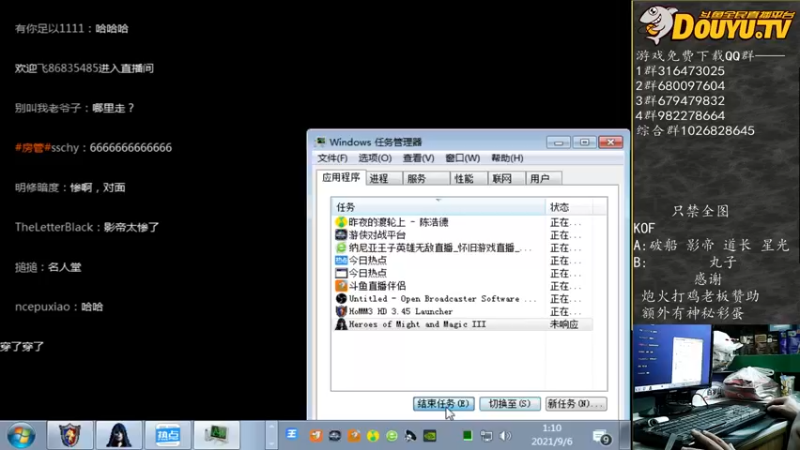Click the black bird tray icon
The width and height of the screenshot is (800, 450).
pyautogui.click(x=411, y=436)
